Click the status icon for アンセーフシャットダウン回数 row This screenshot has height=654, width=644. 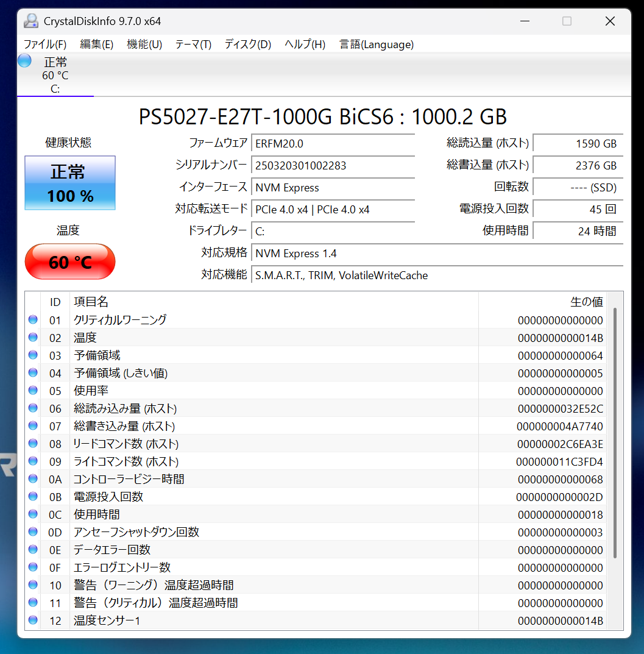(33, 532)
